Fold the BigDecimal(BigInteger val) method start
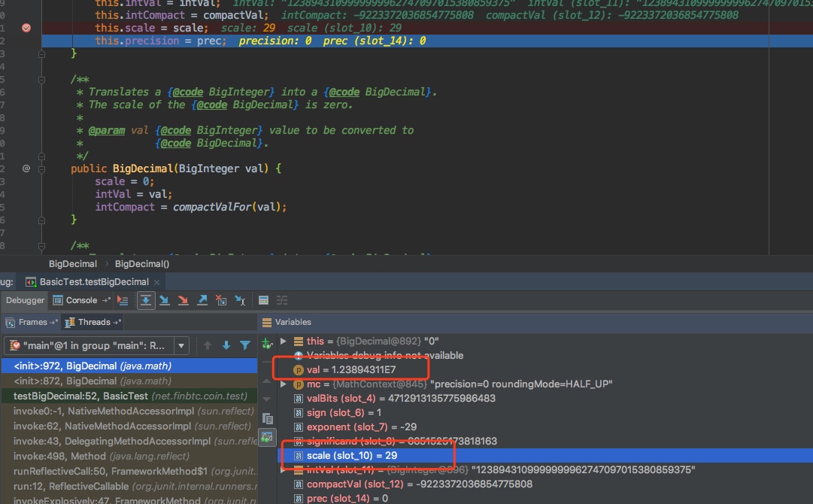 (41, 169)
